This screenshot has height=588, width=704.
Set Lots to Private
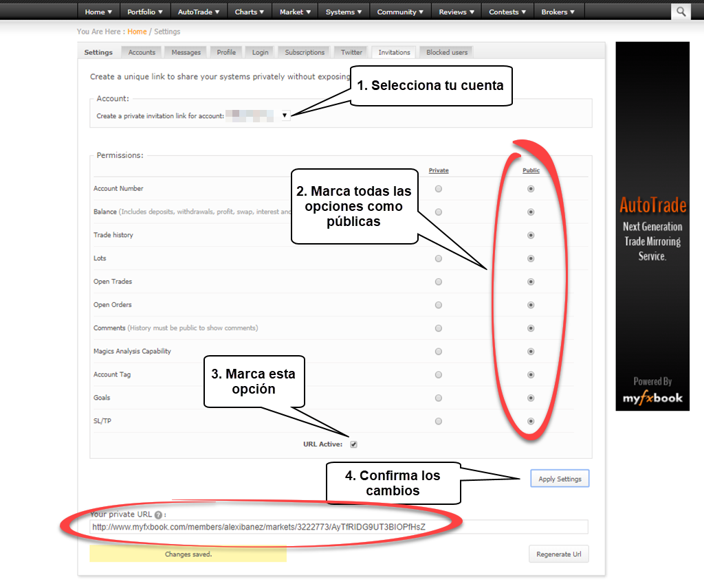click(438, 259)
